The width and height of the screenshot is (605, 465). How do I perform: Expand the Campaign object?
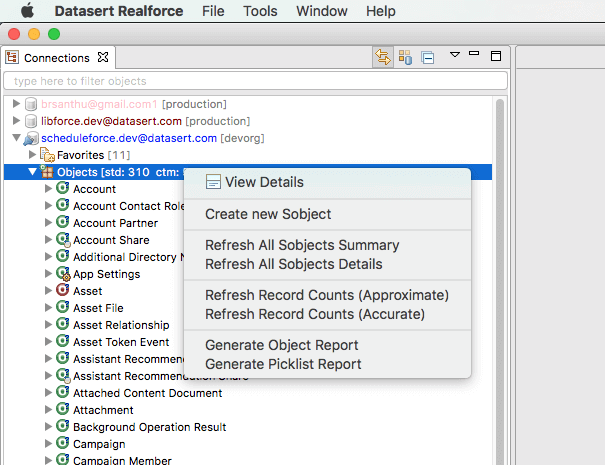(x=48, y=443)
